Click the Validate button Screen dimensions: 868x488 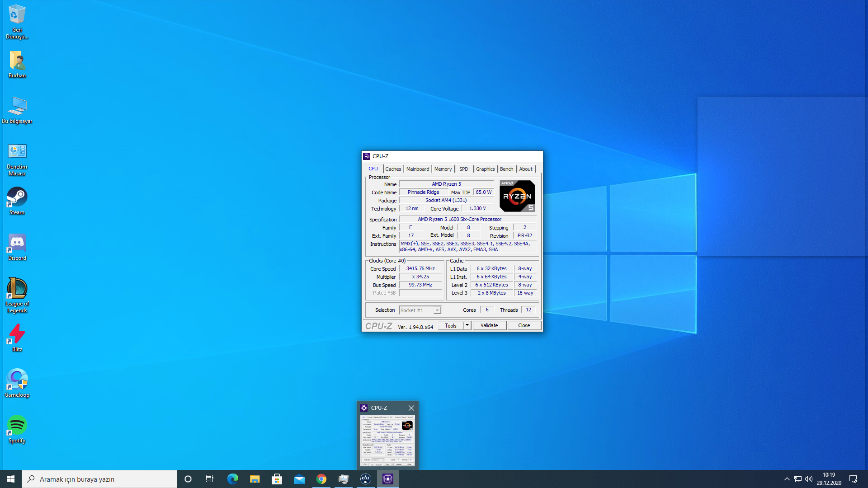click(489, 325)
